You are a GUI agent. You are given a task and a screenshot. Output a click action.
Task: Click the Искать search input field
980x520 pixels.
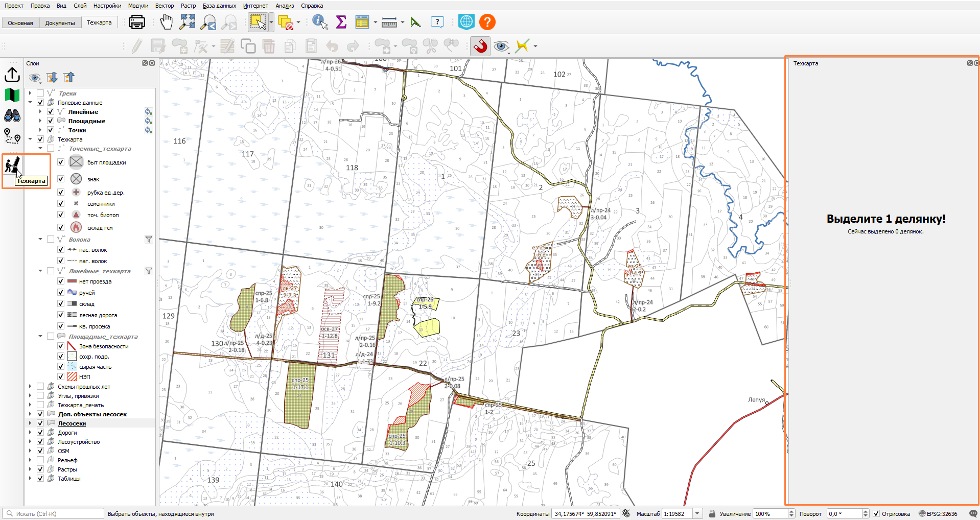coord(53,513)
